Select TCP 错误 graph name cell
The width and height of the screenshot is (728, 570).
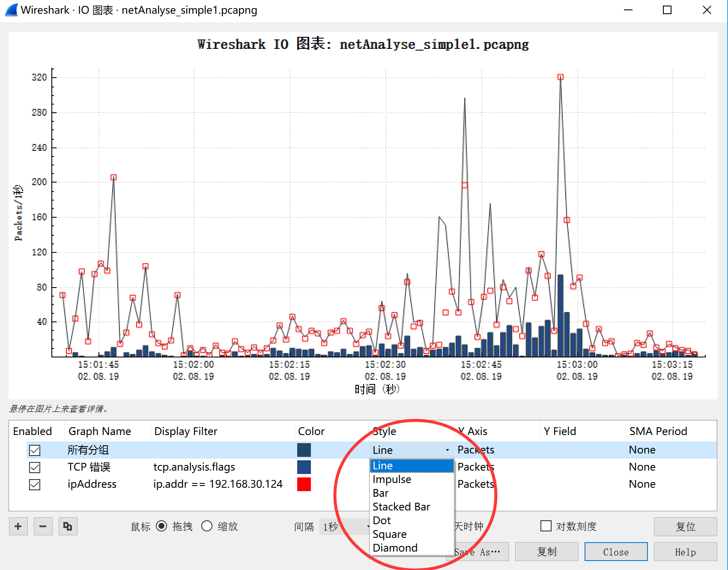pos(89,467)
